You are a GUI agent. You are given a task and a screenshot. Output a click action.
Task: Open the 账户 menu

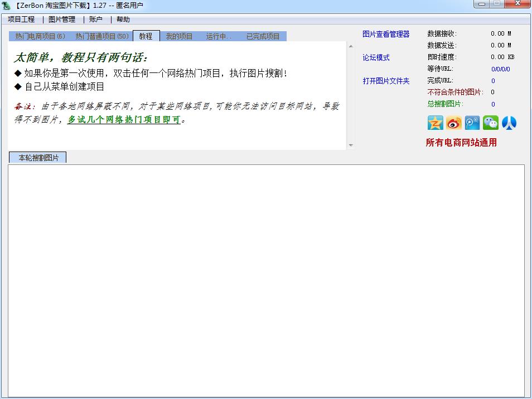coord(96,20)
